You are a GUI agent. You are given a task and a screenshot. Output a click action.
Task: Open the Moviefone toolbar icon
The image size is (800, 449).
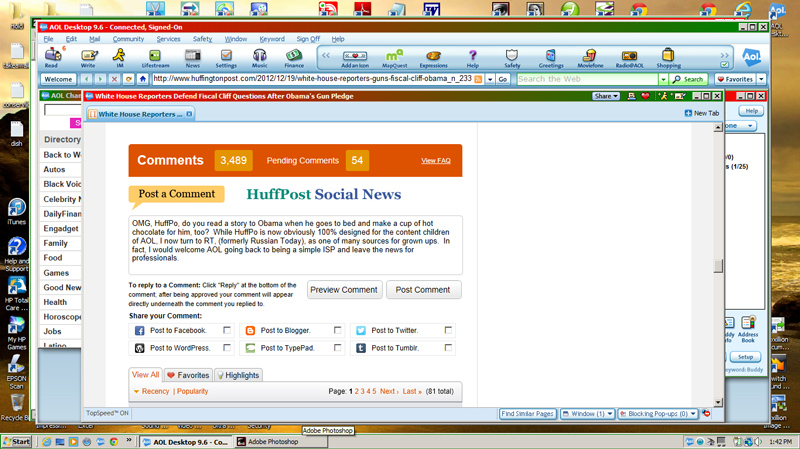coord(590,58)
